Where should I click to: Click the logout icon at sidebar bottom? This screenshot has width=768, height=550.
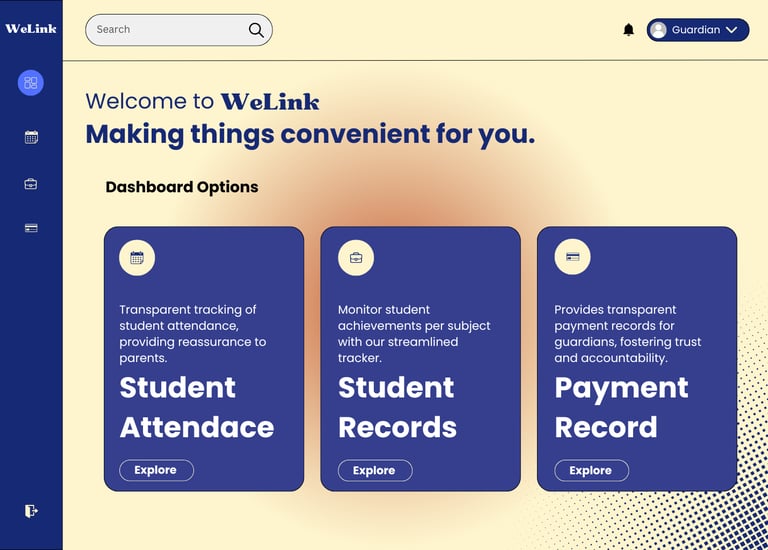[31, 511]
